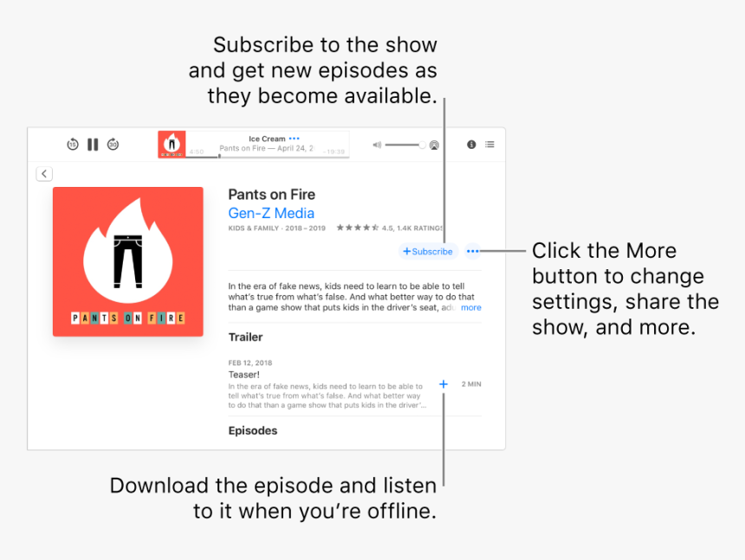The width and height of the screenshot is (745, 560).
Task: Click the 2 MIN duration label
Action: [471, 384]
